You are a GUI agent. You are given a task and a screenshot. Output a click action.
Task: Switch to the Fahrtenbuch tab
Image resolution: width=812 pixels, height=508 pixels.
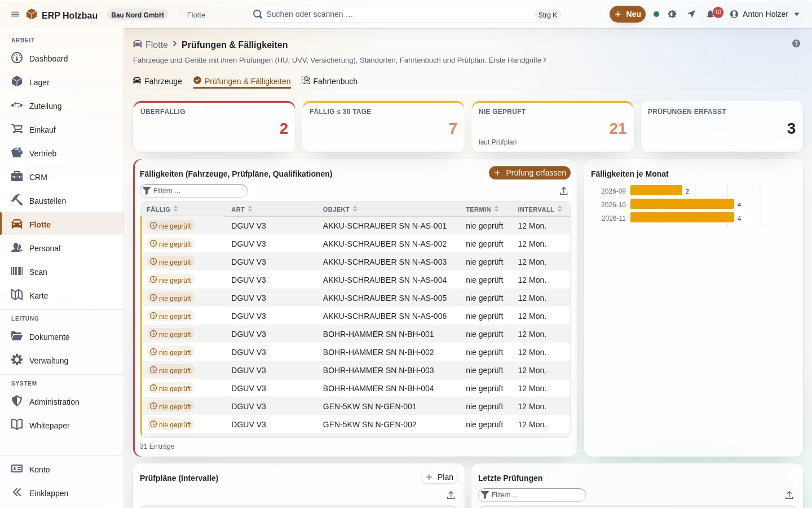point(329,81)
